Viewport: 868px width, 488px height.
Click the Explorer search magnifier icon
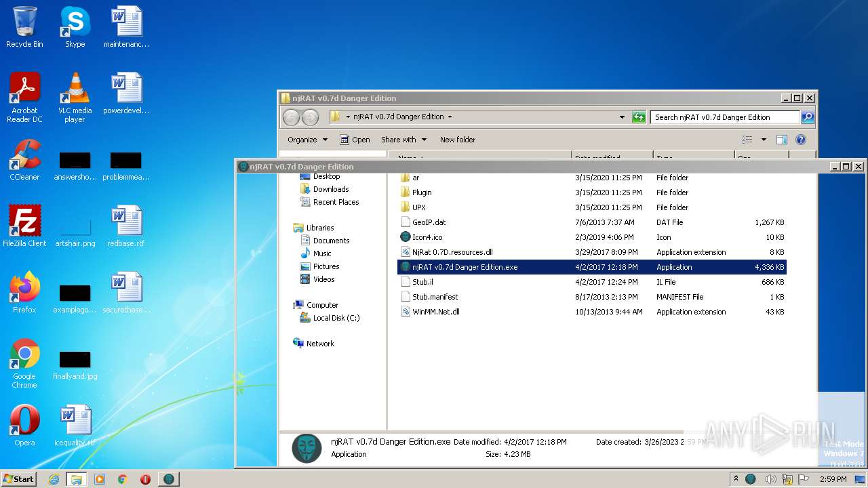pyautogui.click(x=808, y=117)
